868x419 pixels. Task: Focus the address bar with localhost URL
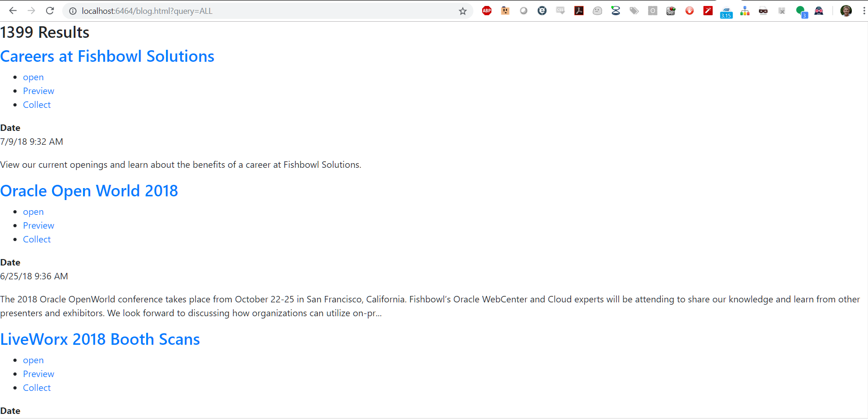(268, 11)
